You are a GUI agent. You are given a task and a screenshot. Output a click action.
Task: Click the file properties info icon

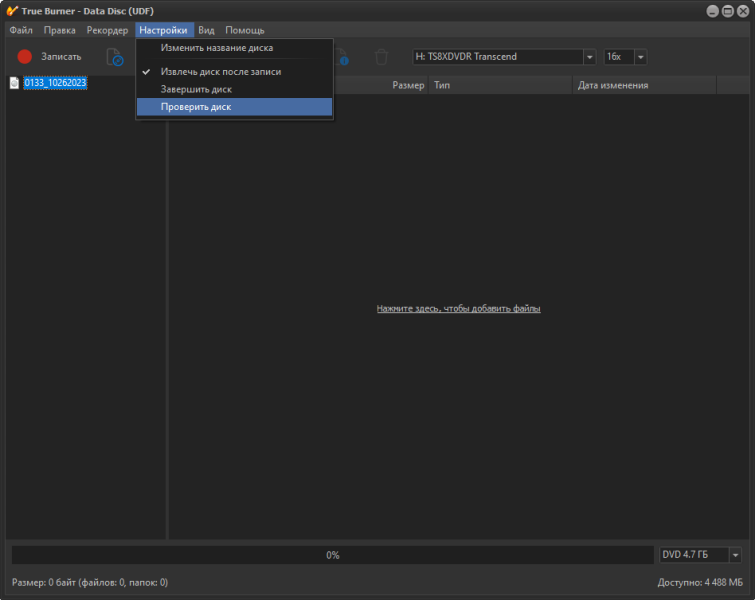click(x=342, y=57)
